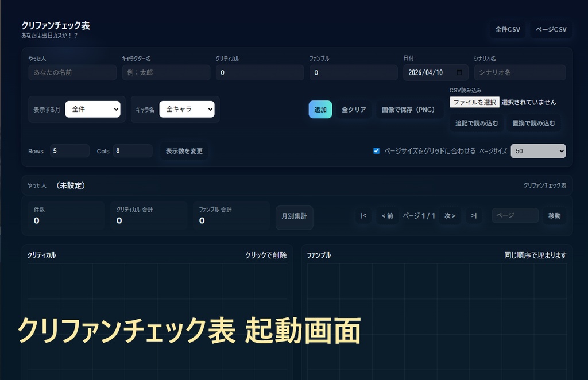This screenshot has width=588, height=380.
Task: Save the table as PNG image
Action: [409, 109]
